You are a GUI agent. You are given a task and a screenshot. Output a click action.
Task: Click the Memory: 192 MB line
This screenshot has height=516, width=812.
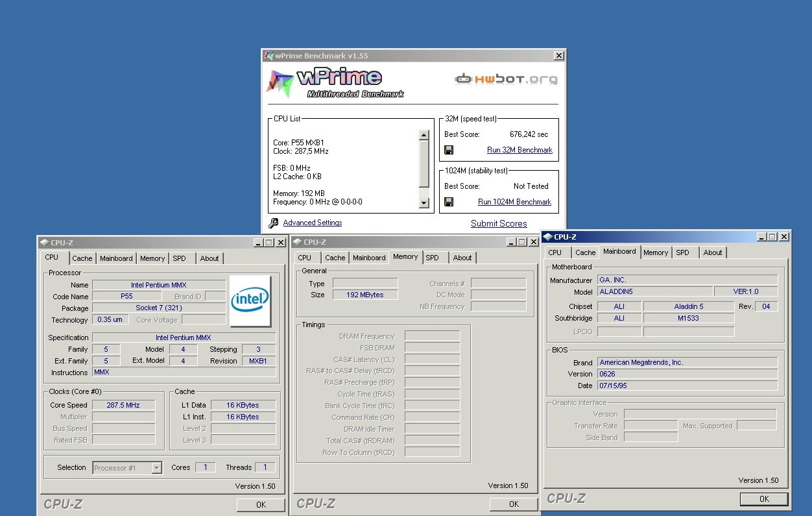point(299,193)
